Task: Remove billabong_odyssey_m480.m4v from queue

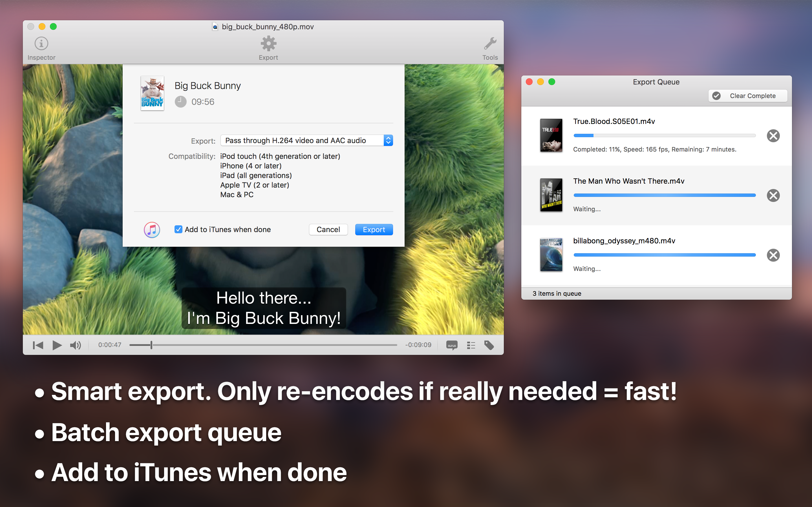Action: [x=773, y=255]
